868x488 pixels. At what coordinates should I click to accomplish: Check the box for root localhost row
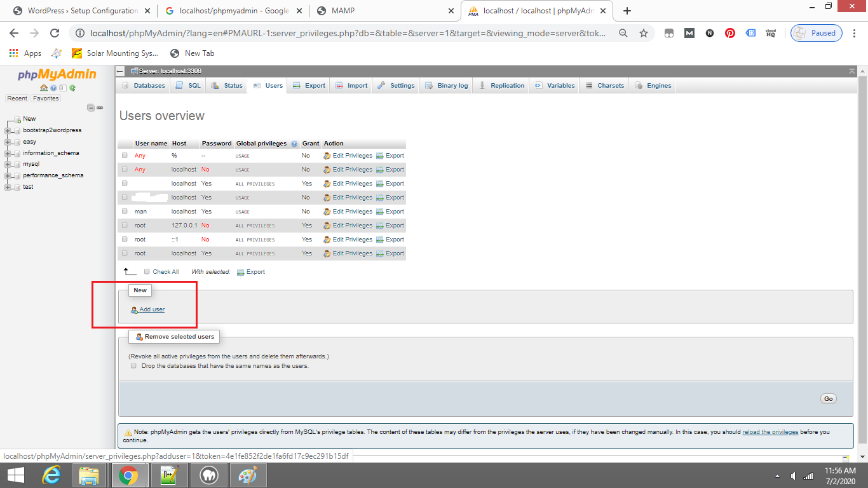(x=125, y=254)
